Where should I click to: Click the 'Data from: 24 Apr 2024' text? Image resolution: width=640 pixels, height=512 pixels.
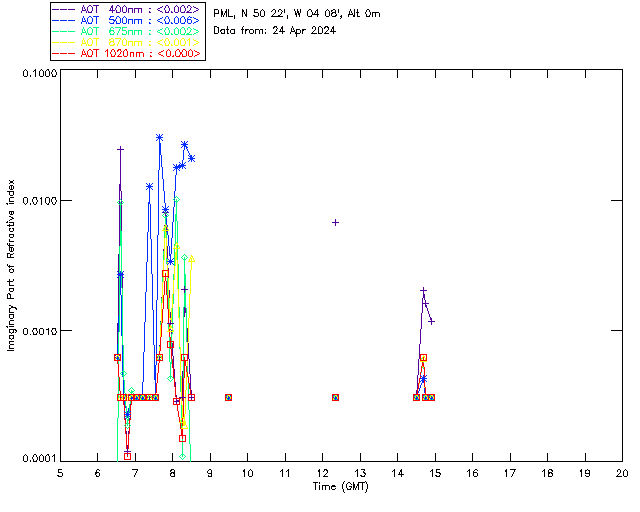click(275, 30)
